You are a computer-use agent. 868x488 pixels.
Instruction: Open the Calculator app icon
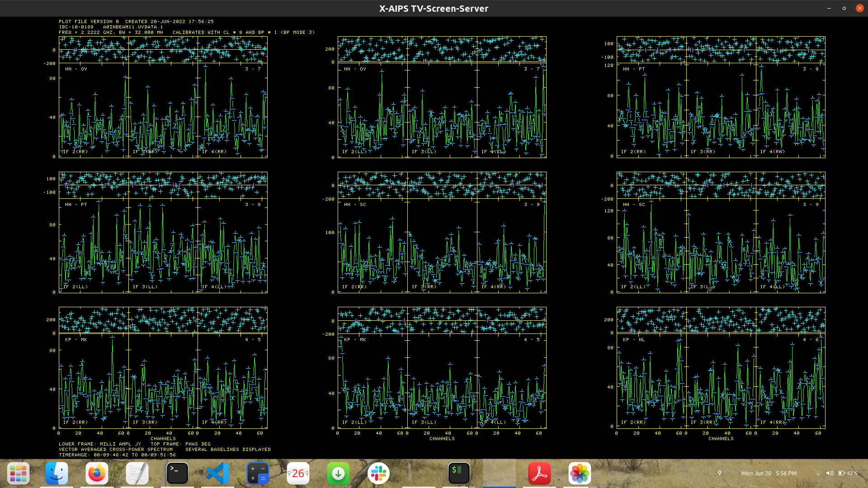(x=258, y=474)
